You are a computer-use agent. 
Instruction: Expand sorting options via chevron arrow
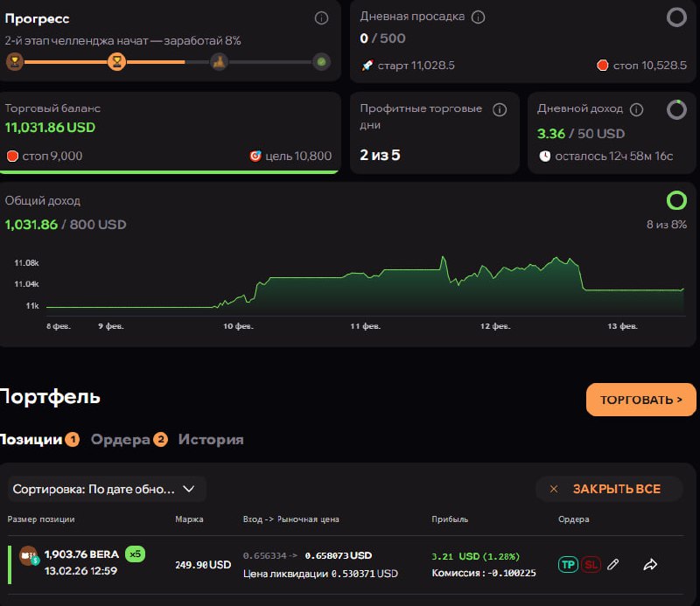tap(188, 489)
